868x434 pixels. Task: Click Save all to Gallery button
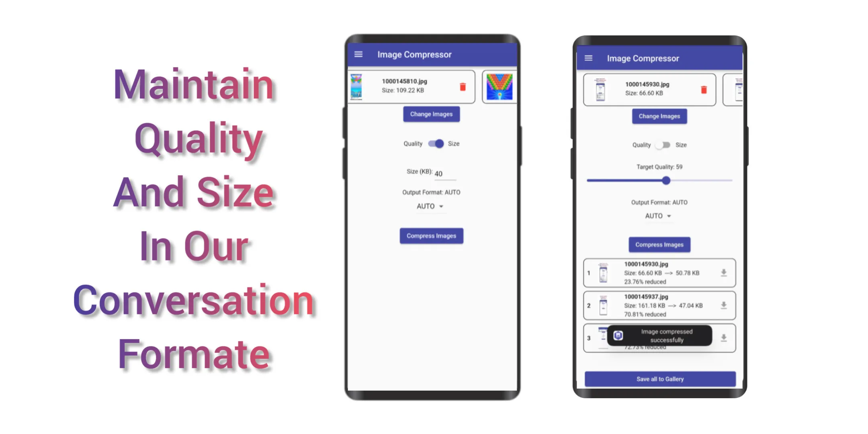[x=660, y=379]
